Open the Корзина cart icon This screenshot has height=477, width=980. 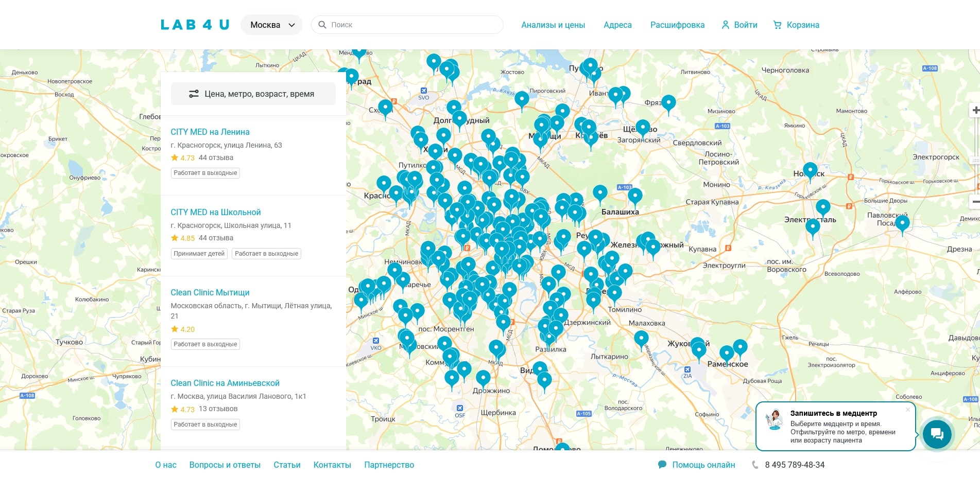(x=778, y=25)
